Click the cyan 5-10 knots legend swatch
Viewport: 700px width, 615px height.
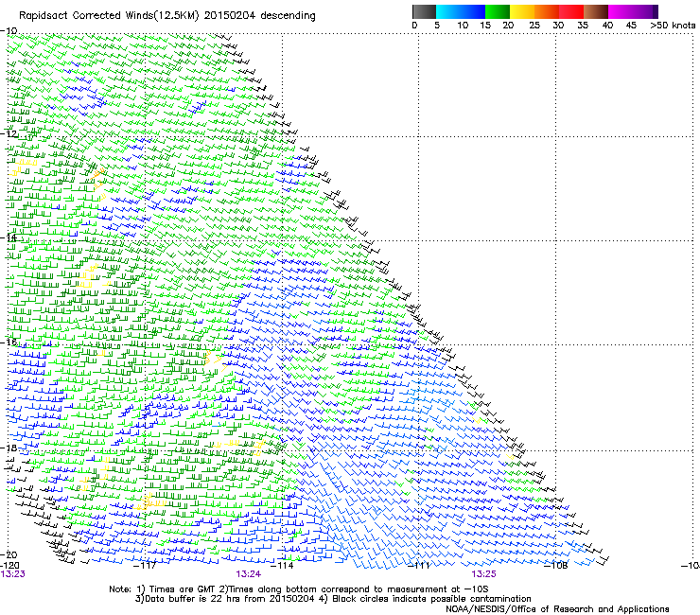(x=448, y=11)
